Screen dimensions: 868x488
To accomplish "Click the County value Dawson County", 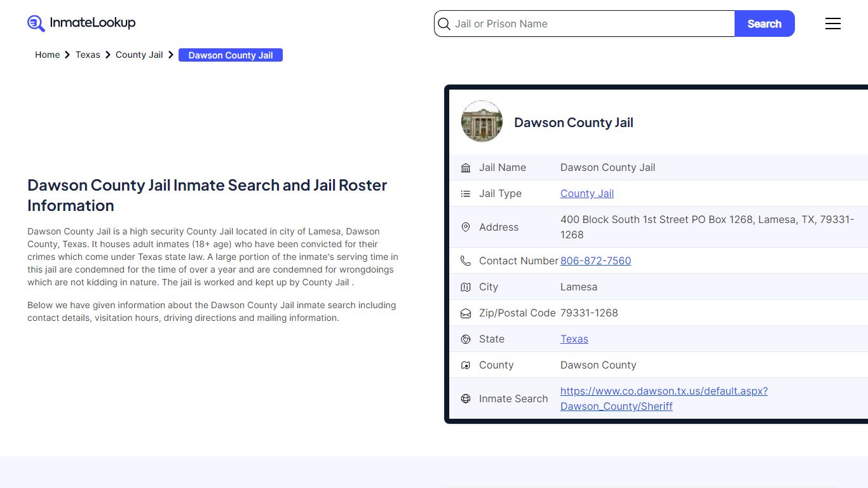I will (598, 365).
